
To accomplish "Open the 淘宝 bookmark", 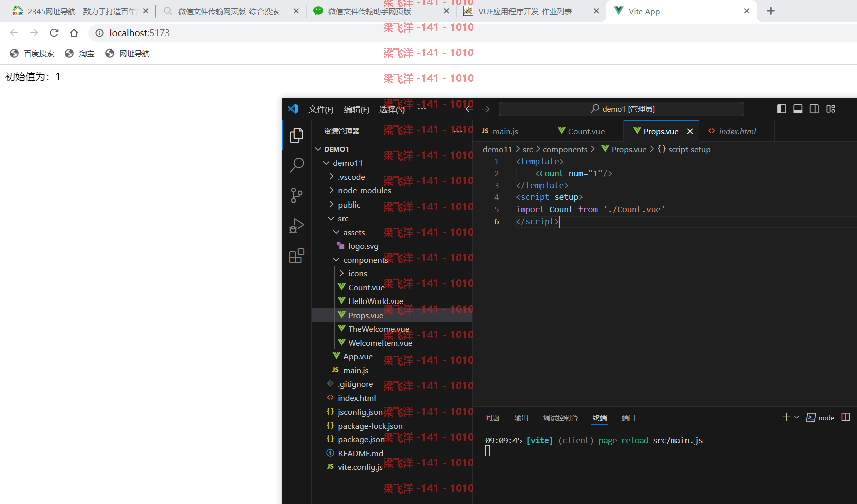I will (x=79, y=53).
